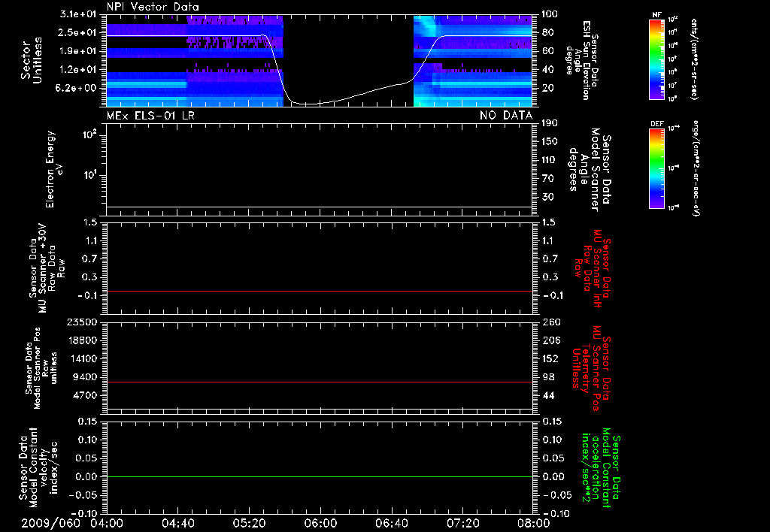Click the 04:00 time tick label
This screenshot has height=532, width=770.
[x=107, y=523]
